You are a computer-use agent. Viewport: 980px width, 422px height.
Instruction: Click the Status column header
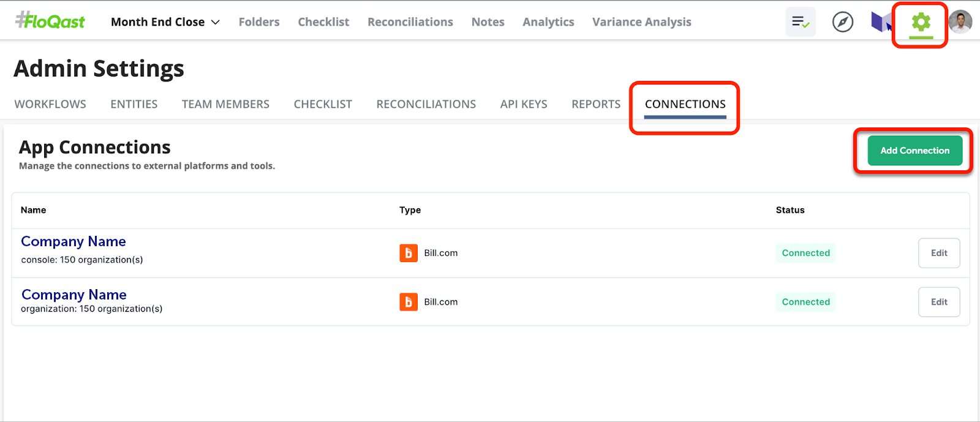790,210
